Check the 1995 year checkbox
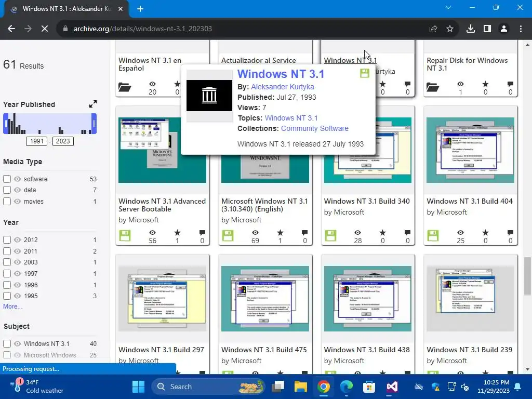532x399 pixels. click(7, 296)
